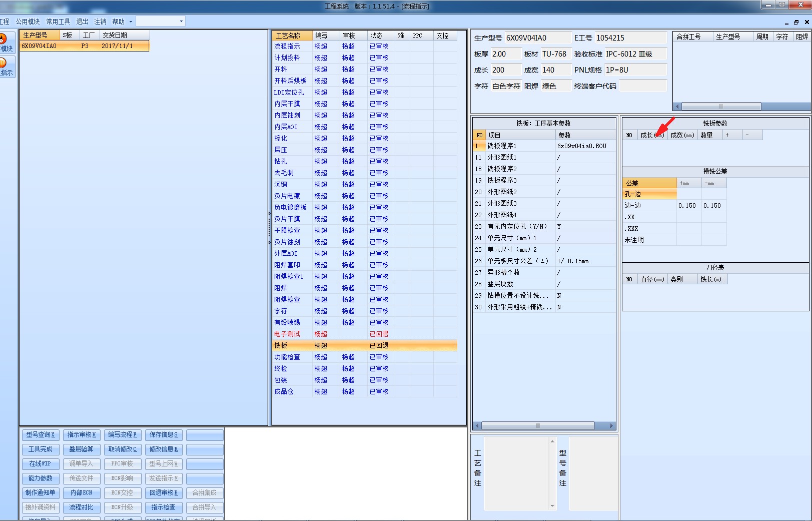The height and width of the screenshot is (521, 812).
Task: Select the 6X09V04IA0 production model row
Action: tap(85, 46)
